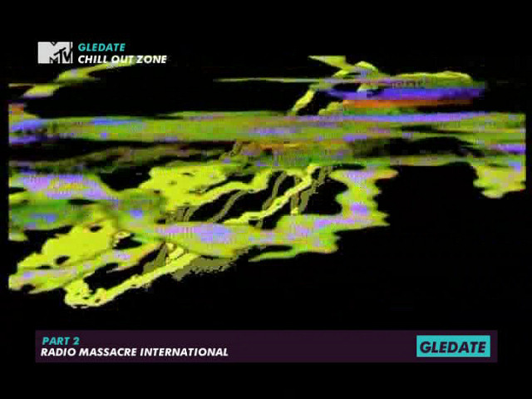
Task: Click the CHILL OUT ZONE heading
Action: coord(122,59)
